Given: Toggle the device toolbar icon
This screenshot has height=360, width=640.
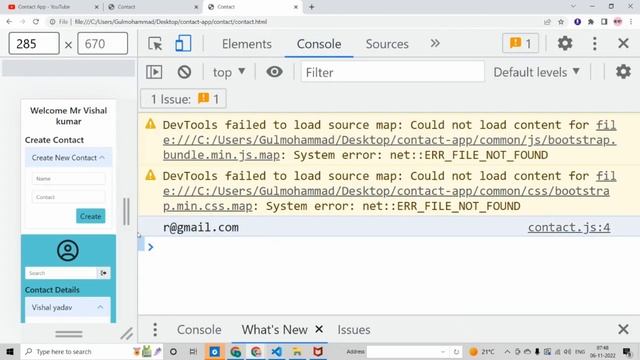Looking at the screenshot, I should tap(183, 43).
